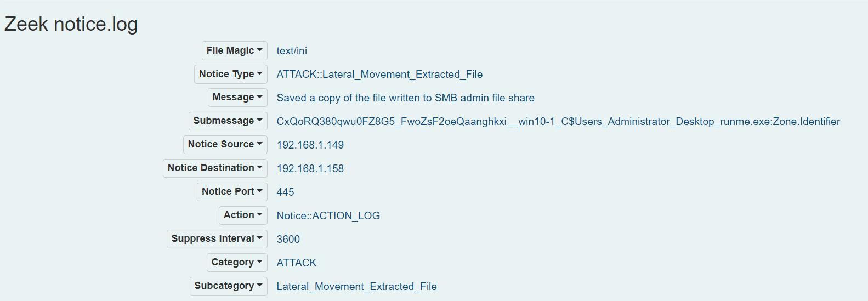Image resolution: width=868 pixels, height=301 pixels.
Task: Open the Notice Port dropdown
Action: pyautogui.click(x=232, y=192)
